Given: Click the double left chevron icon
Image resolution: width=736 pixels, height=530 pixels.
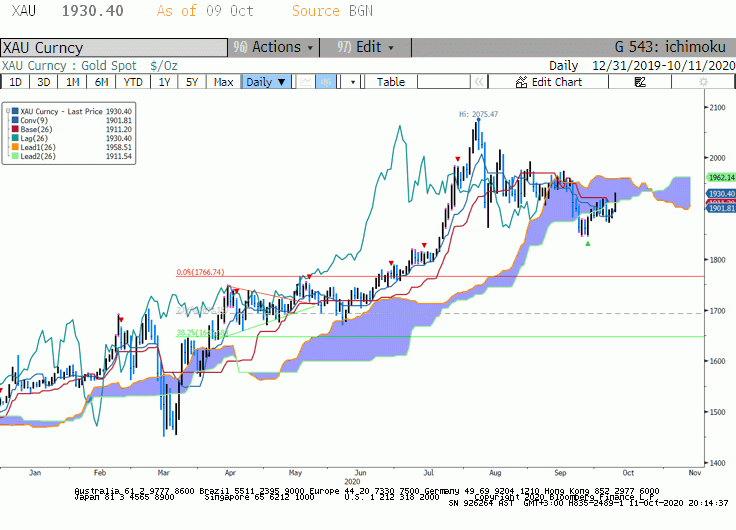Looking at the screenshot, I should tap(479, 82).
